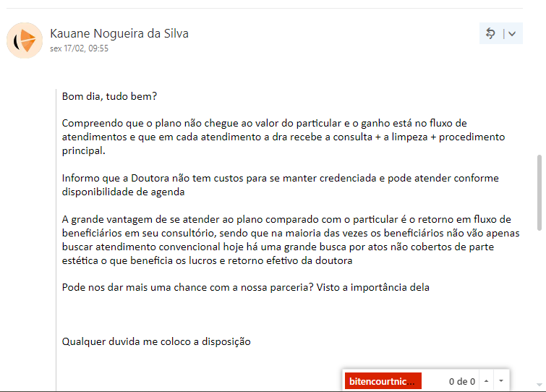Open more actions chevron beside reply
546x392 pixels.
pyautogui.click(x=512, y=34)
